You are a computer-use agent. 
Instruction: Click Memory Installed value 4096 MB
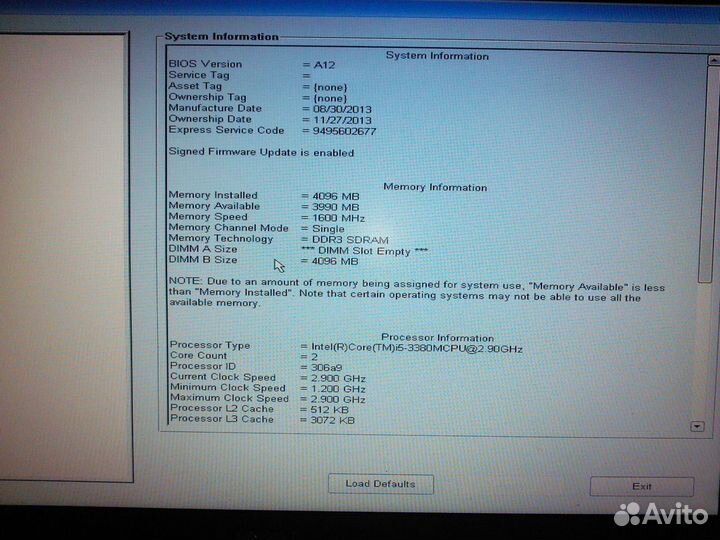(336, 196)
